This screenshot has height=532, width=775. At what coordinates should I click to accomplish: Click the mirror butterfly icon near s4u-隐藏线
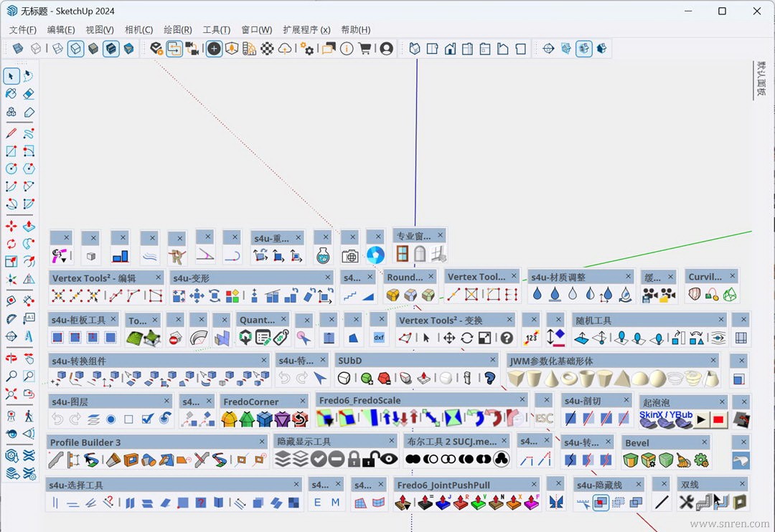[556, 503]
